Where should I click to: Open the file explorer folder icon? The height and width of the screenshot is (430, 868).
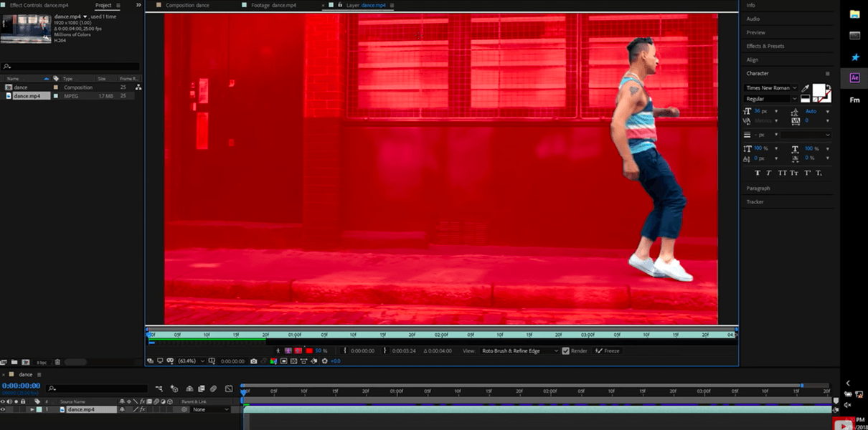pyautogui.click(x=854, y=14)
